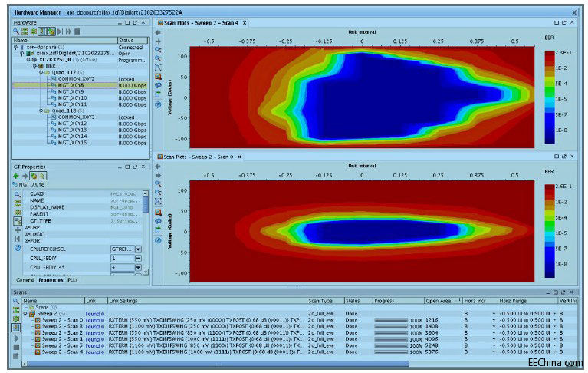The width and height of the screenshot is (588, 373).
Task: Click forward arrow in Scan 4 plot toolbar
Action: [158, 41]
